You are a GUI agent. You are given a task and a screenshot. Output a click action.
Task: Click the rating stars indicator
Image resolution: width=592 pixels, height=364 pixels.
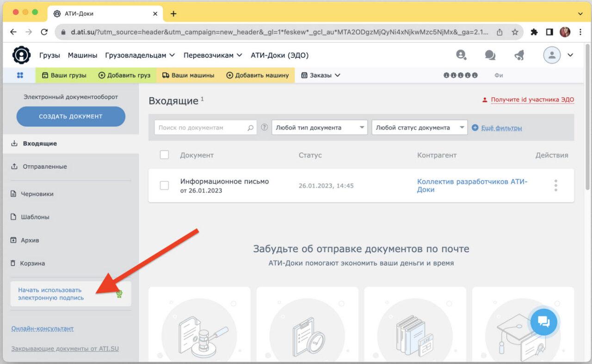(x=460, y=75)
